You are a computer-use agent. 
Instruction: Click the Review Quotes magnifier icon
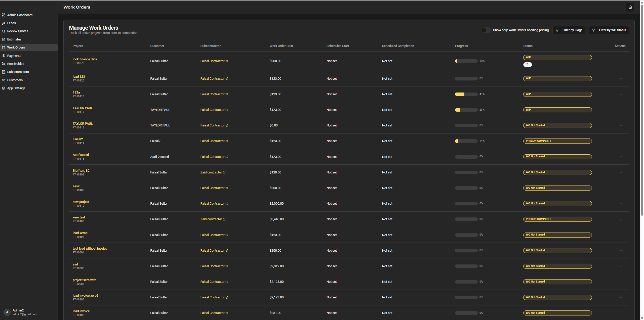coord(4,31)
